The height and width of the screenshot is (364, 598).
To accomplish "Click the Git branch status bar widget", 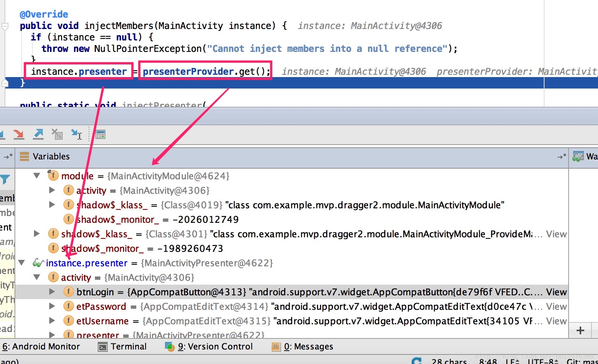I will [582, 361].
